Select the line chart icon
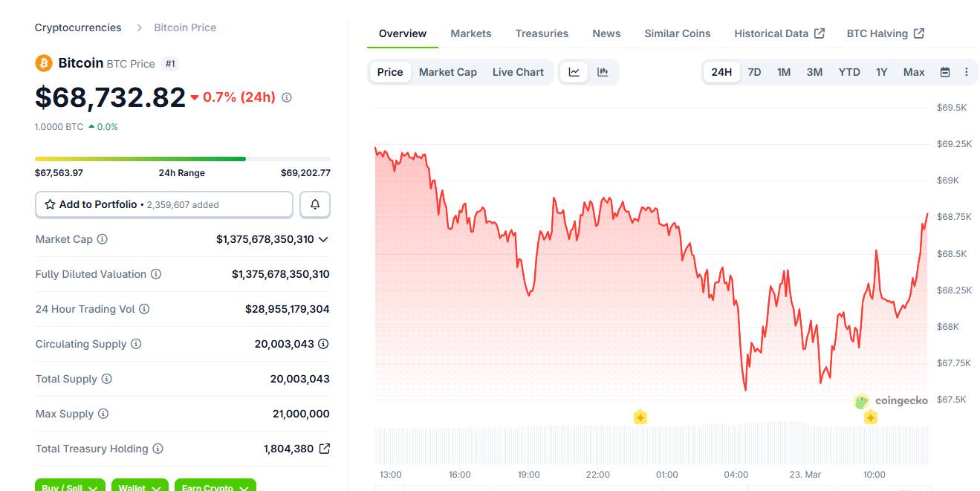The width and height of the screenshot is (980, 491). [x=573, y=71]
